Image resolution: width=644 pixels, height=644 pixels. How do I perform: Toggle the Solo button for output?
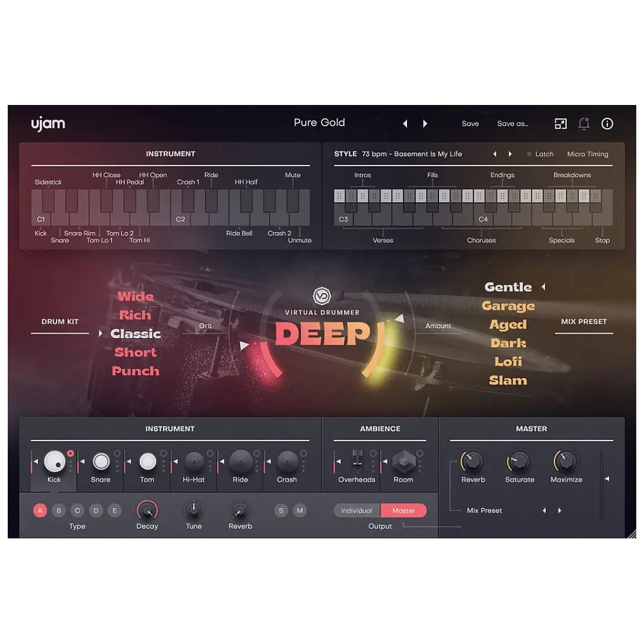pyautogui.click(x=281, y=510)
